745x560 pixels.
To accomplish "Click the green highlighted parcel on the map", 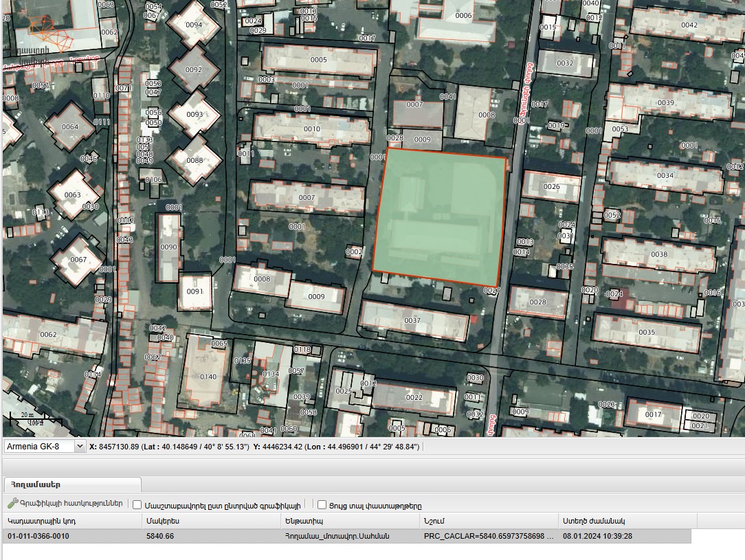I will (x=439, y=216).
